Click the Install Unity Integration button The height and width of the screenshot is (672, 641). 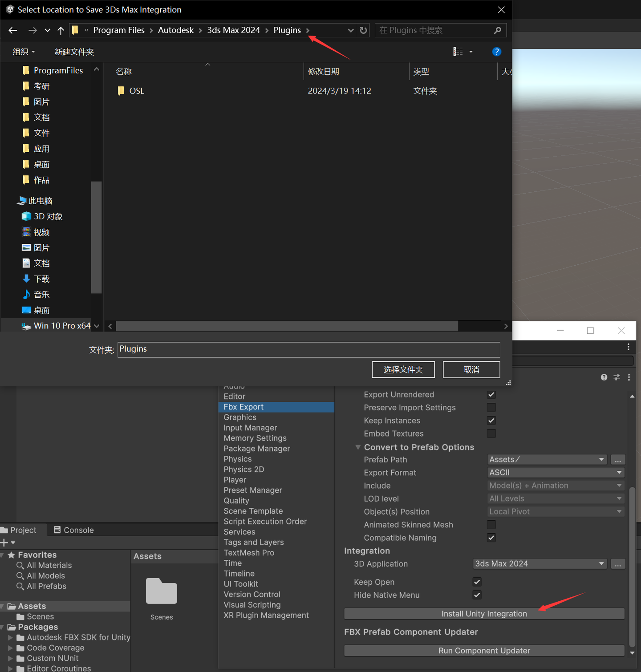(484, 614)
